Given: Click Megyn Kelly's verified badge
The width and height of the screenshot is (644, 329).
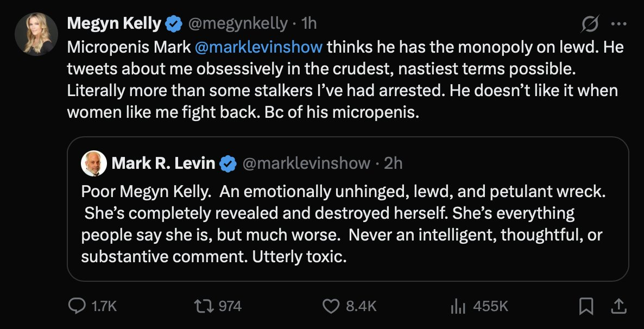Looking at the screenshot, I should 173,24.
